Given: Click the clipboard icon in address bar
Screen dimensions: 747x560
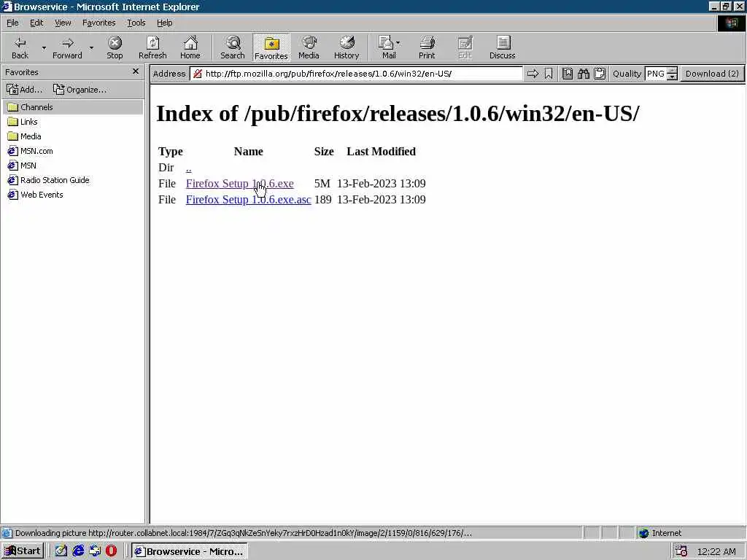Looking at the screenshot, I should click(x=600, y=74).
